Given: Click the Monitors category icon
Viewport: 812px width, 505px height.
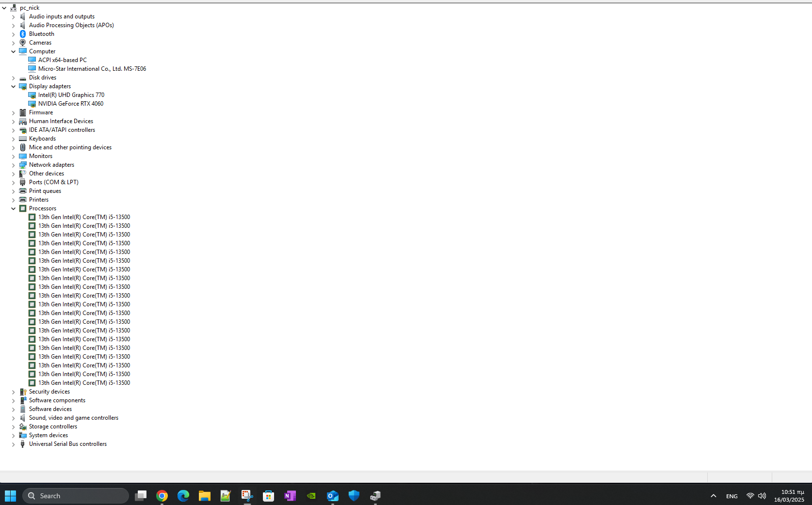Looking at the screenshot, I should point(23,156).
